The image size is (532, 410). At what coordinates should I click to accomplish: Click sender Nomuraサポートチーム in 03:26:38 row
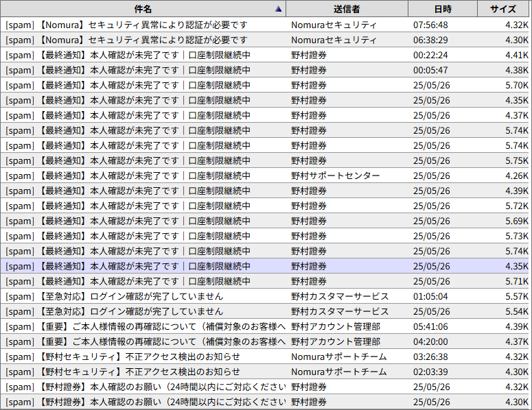tap(339, 357)
